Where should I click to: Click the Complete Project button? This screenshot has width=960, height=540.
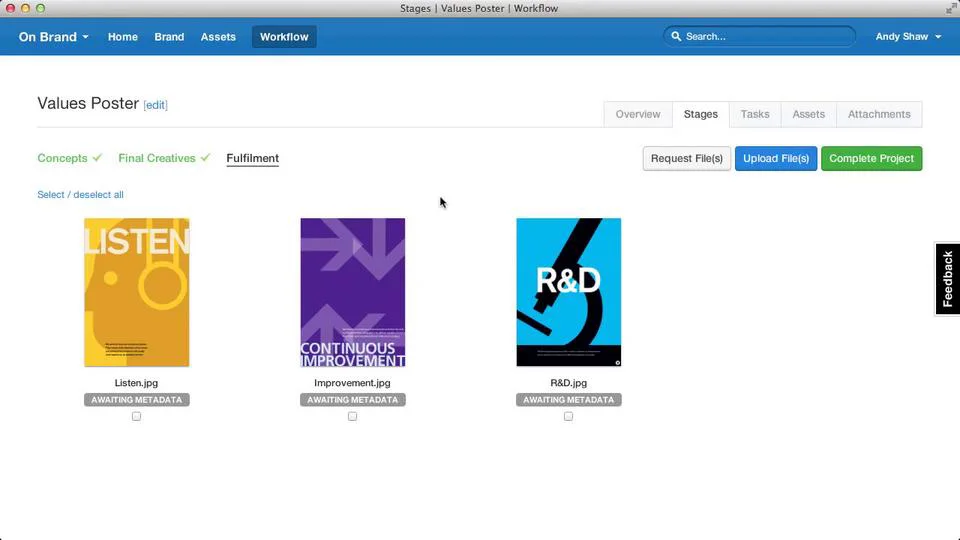[x=871, y=159]
